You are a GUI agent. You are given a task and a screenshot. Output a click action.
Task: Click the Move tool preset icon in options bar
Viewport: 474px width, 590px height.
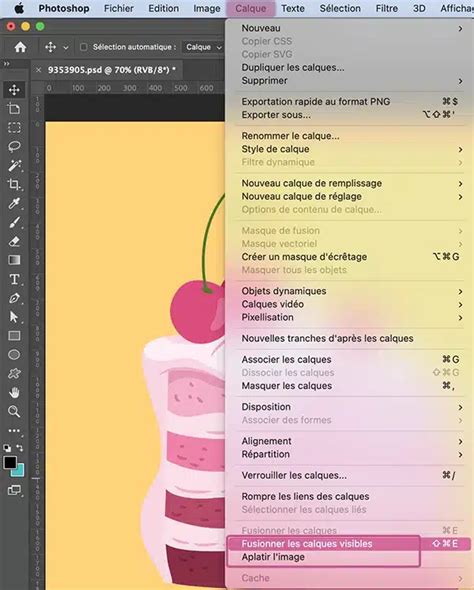click(50, 47)
